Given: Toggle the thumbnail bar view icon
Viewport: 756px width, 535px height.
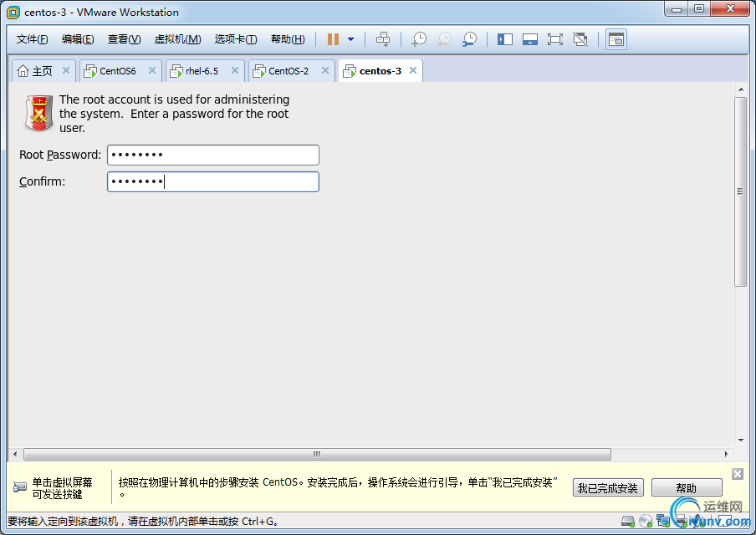Looking at the screenshot, I should 530,39.
